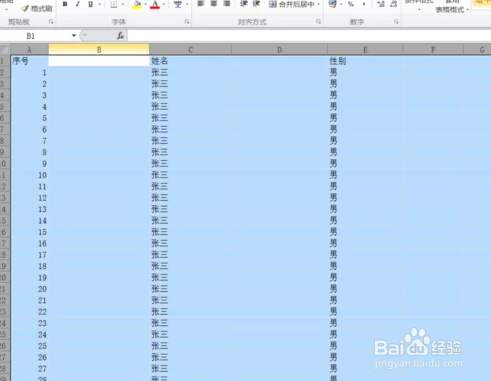Viewport: 491px width, 381px height.
Task: Apply cell borders with the border icon
Action: click(x=114, y=4)
